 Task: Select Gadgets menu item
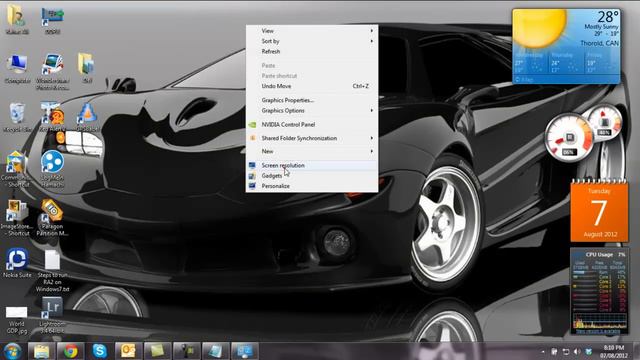pyautogui.click(x=312, y=176)
